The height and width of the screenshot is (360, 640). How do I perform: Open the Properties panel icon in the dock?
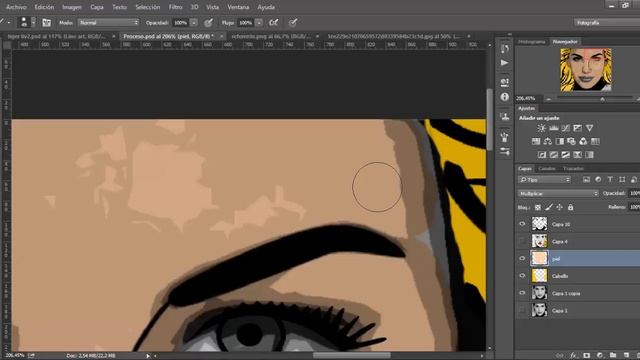pos(505,82)
